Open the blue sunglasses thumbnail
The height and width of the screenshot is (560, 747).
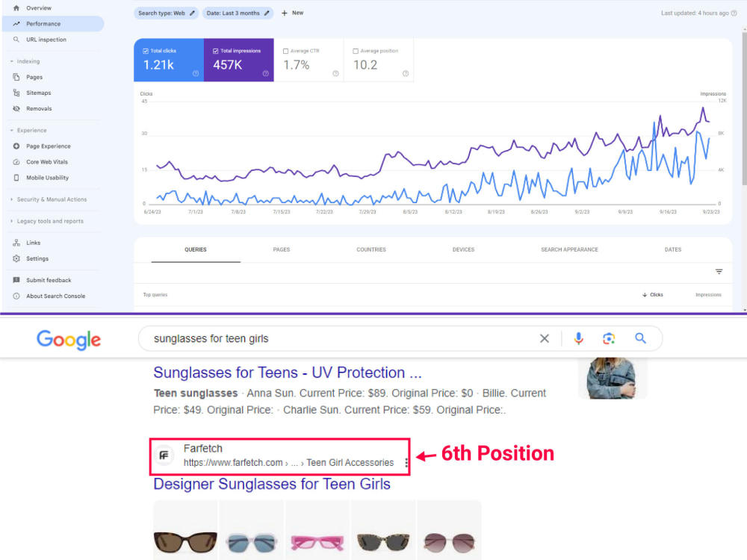click(252, 530)
